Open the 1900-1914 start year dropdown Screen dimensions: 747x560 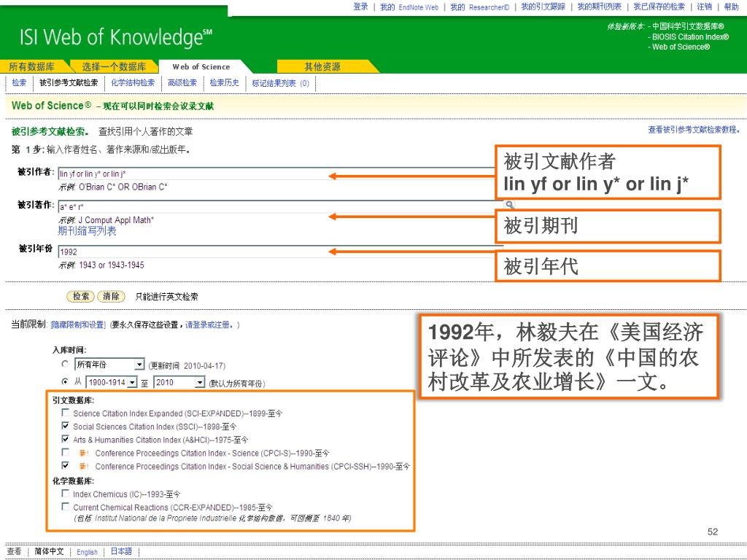pos(112,382)
